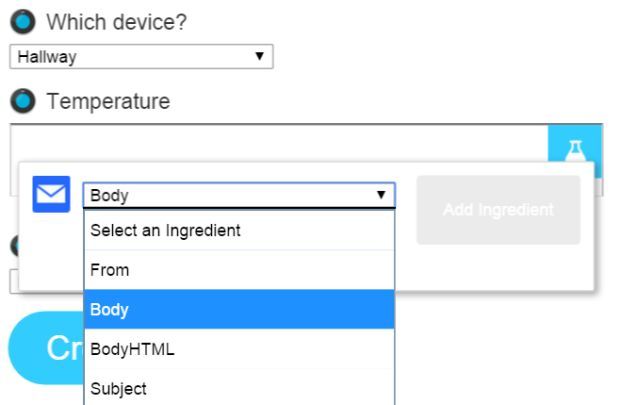
Task: Click the partially visible Create button
Action: click(45, 349)
